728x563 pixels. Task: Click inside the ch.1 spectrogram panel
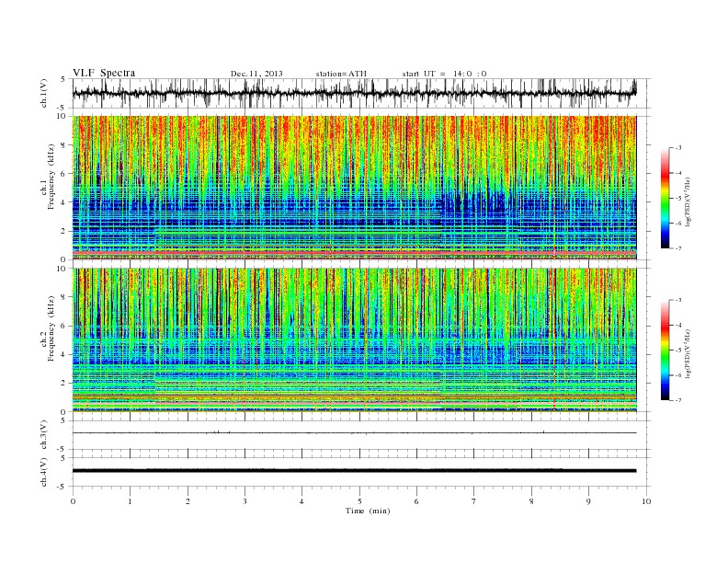click(x=354, y=188)
